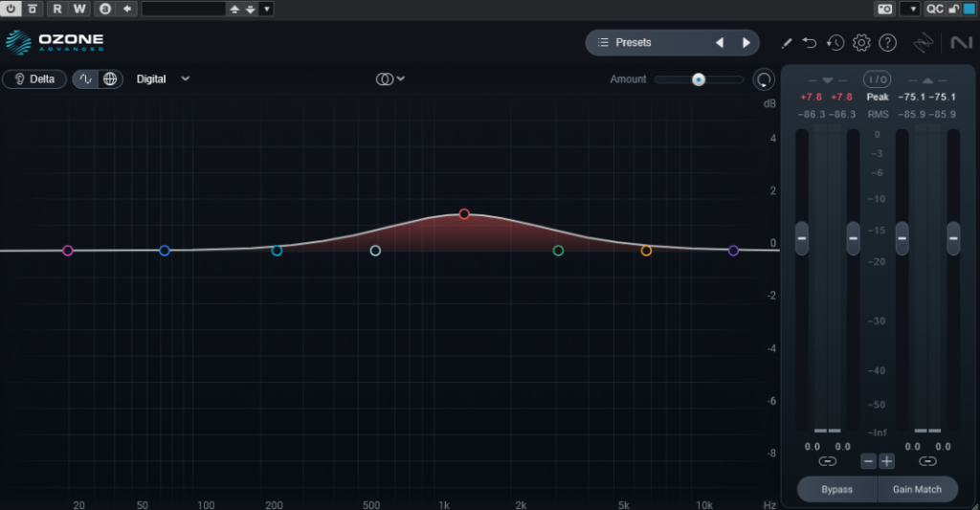Click the pencil edit icon

[x=787, y=43]
